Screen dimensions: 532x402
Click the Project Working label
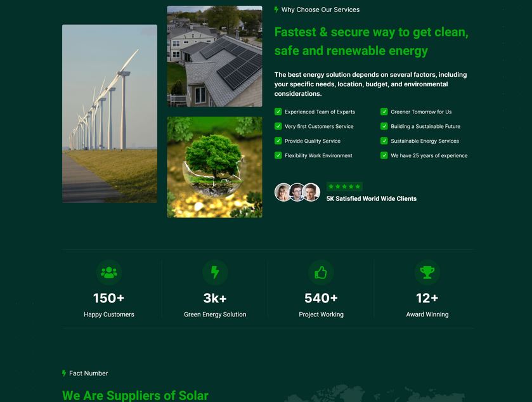pyautogui.click(x=321, y=314)
